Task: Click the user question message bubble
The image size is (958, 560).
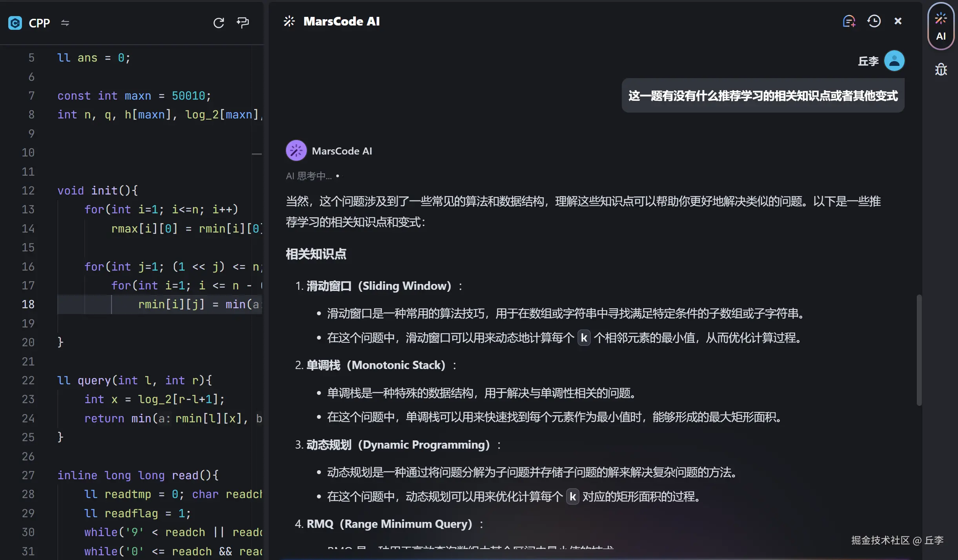Action: coord(763,96)
